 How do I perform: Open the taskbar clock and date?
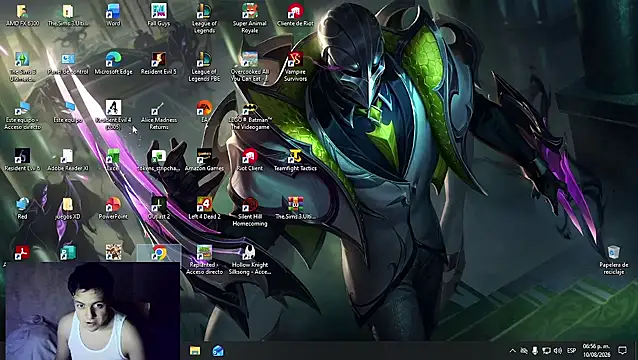(x=596, y=351)
